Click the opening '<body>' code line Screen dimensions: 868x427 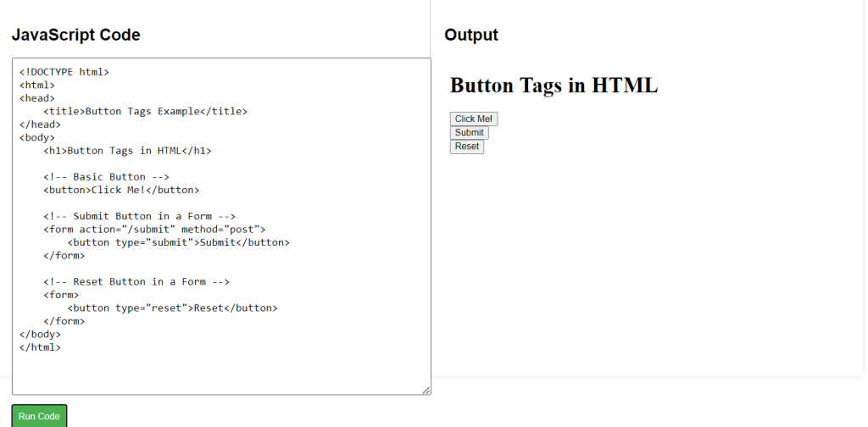(x=37, y=137)
